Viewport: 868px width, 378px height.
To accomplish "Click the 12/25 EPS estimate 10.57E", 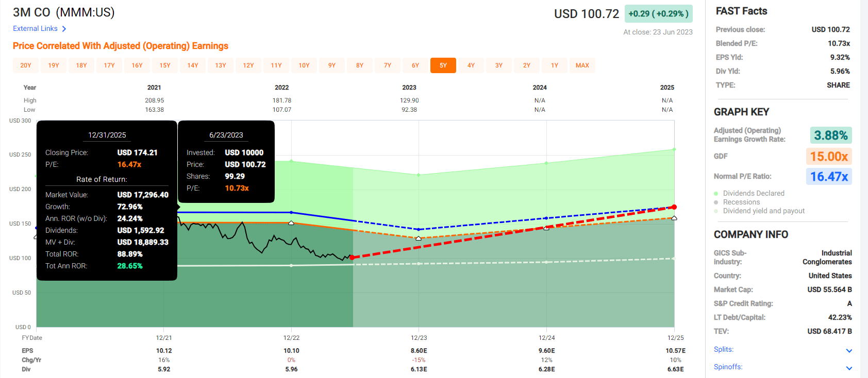I will point(676,351).
